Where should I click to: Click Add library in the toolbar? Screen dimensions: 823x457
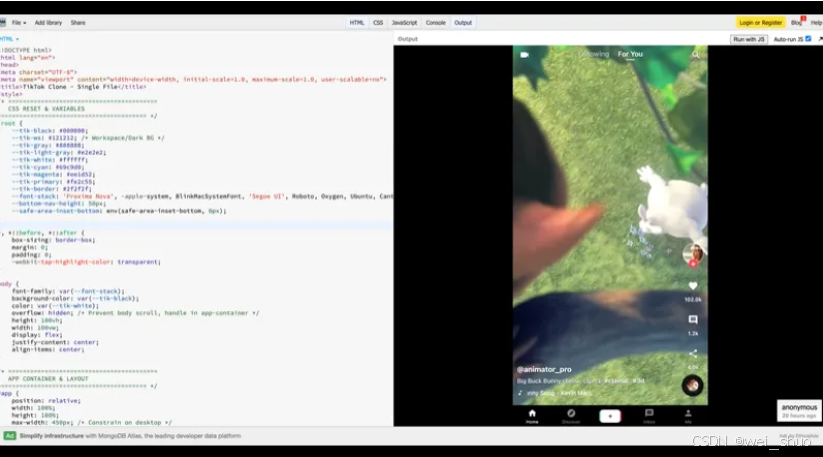pos(48,23)
